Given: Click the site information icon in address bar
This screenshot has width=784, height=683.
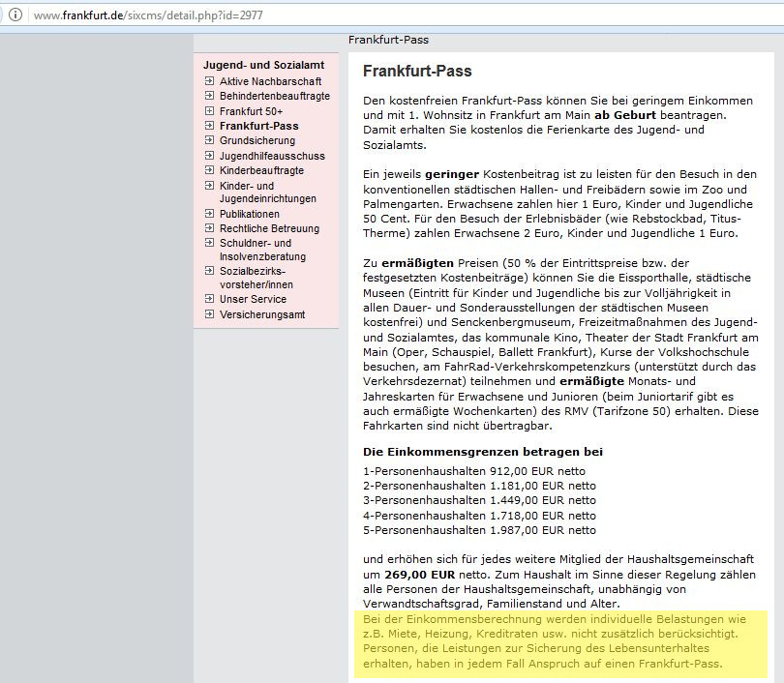Looking at the screenshot, I should tap(15, 15).
